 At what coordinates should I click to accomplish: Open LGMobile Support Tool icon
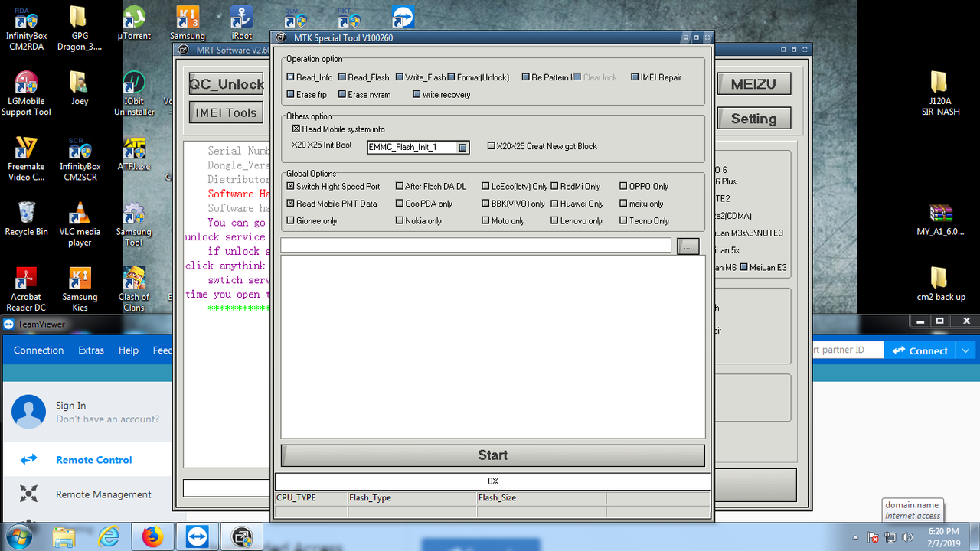tap(26, 93)
